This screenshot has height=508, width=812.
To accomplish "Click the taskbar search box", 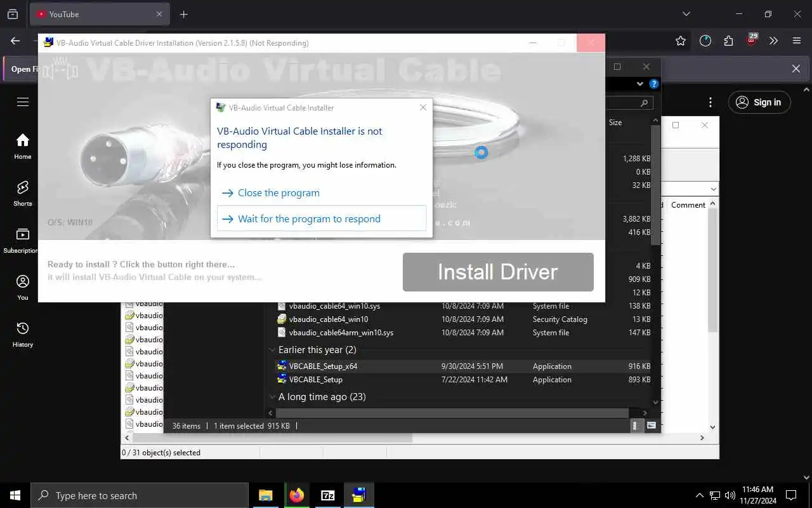I will (x=140, y=495).
